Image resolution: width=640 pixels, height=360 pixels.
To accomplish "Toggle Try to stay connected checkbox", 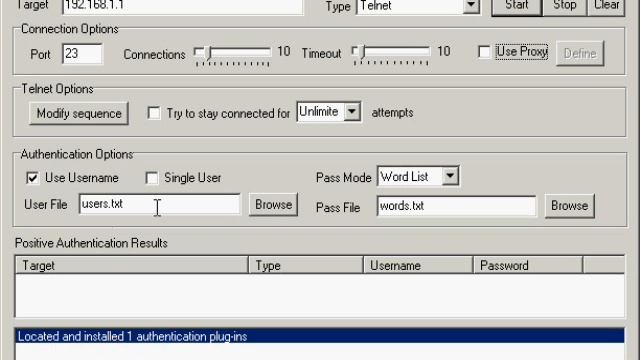I will click(x=154, y=113).
